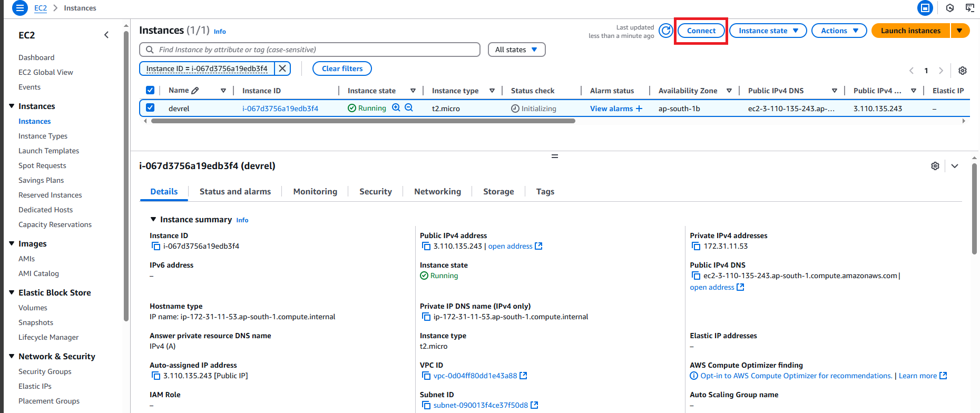Open Launch Templates in sidebar
The image size is (980, 413).
(48, 151)
